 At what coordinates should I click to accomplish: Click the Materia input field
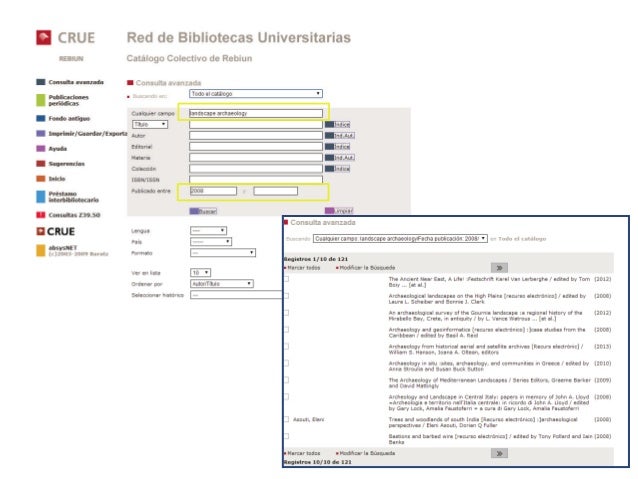[x=256, y=157]
